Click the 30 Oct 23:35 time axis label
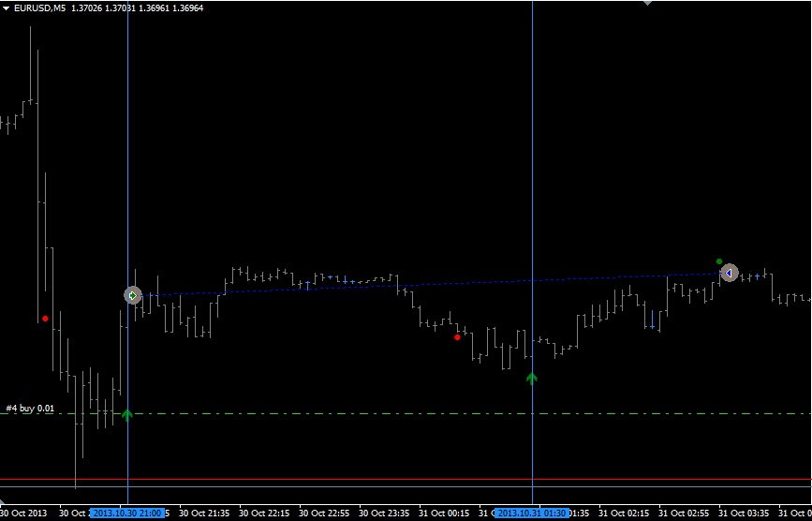 pos(384,514)
